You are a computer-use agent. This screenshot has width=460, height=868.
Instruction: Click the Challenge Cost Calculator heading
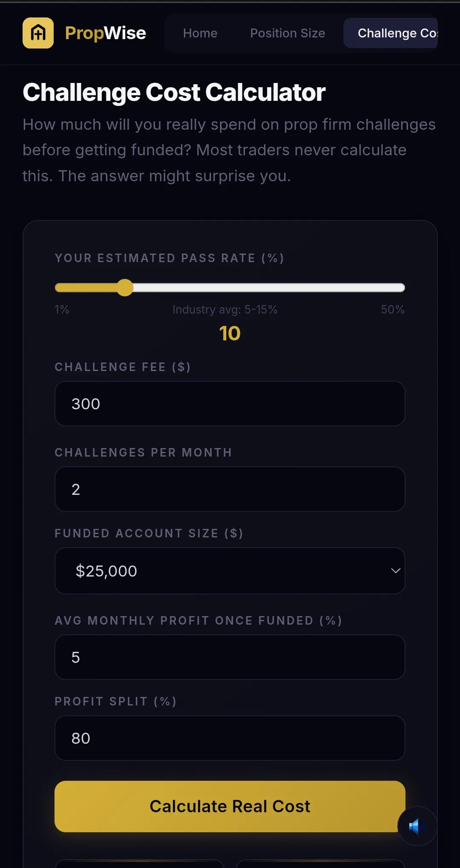click(x=174, y=92)
